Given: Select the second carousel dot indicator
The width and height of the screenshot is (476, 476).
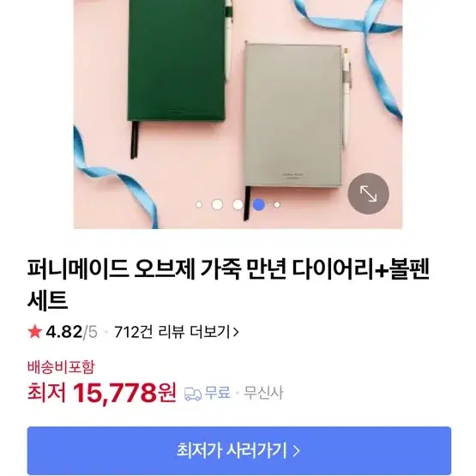Looking at the screenshot, I should [217, 205].
